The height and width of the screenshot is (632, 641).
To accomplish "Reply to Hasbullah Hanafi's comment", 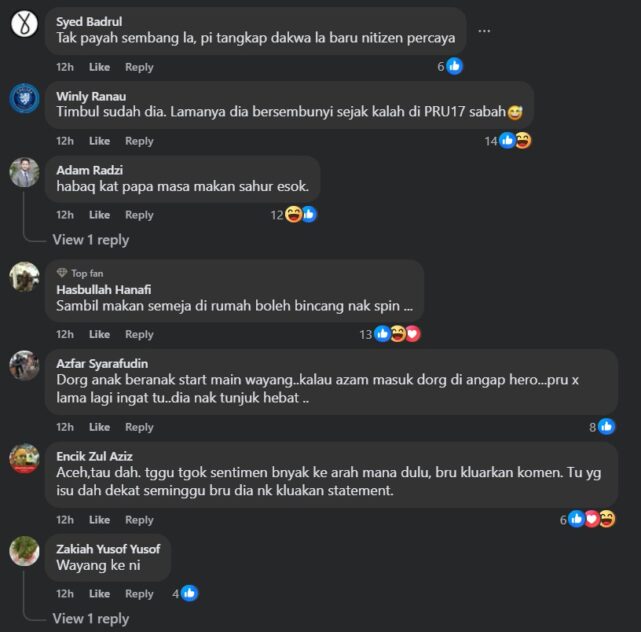I will (x=139, y=334).
